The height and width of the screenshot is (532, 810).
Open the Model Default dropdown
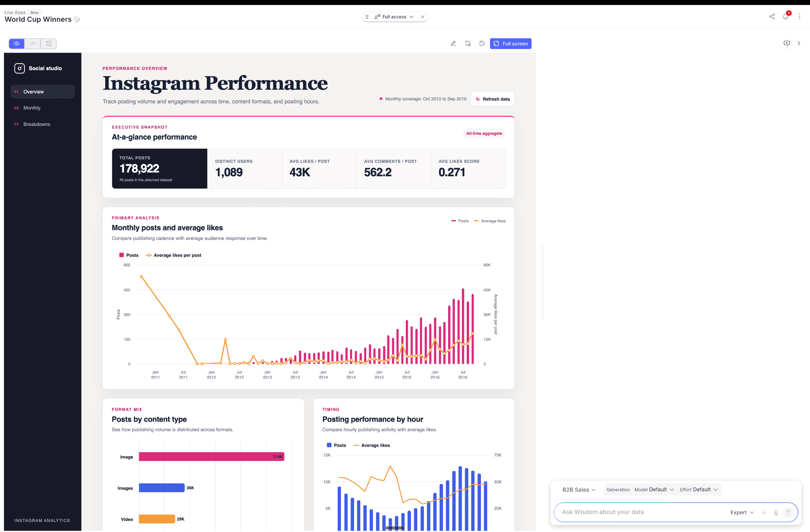654,490
